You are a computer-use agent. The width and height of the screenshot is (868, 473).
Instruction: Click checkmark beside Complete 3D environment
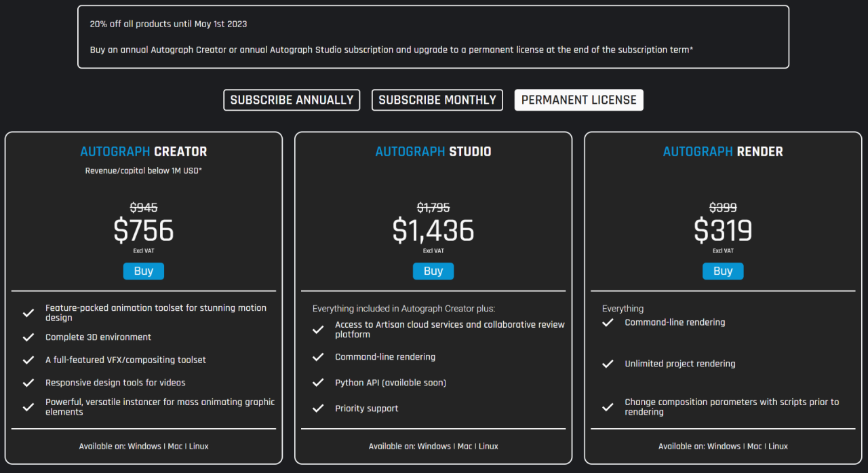click(28, 337)
